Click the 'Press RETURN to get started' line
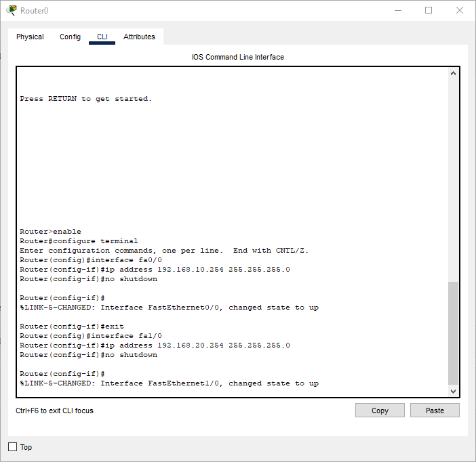This screenshot has height=462, width=476. [x=86, y=99]
